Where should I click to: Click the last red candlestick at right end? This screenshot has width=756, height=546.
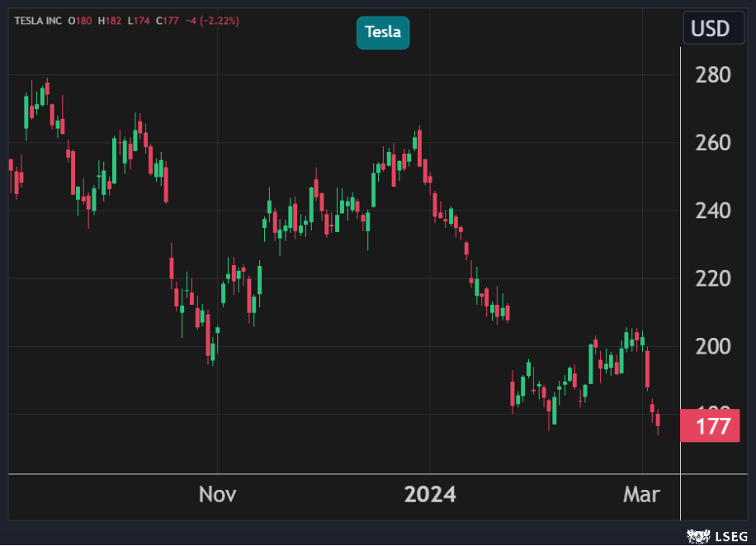tap(658, 420)
